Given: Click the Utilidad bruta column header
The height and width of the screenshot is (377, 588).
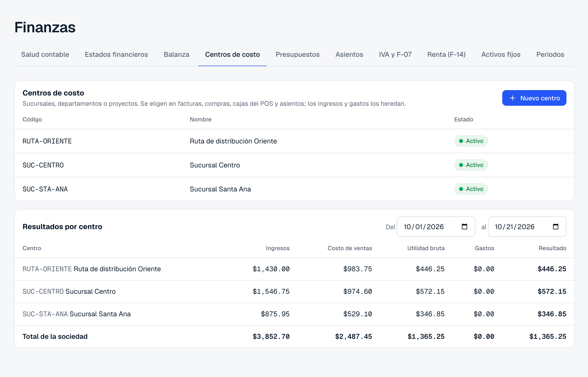Looking at the screenshot, I should coord(426,248).
